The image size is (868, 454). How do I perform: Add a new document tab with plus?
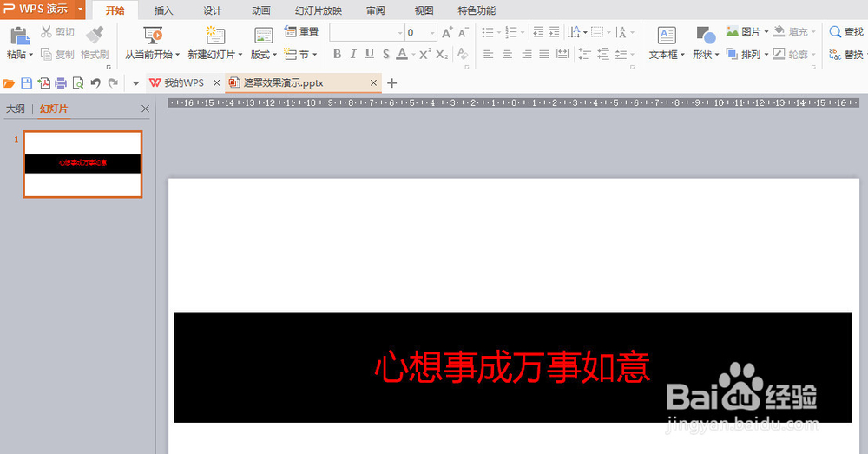[x=392, y=83]
